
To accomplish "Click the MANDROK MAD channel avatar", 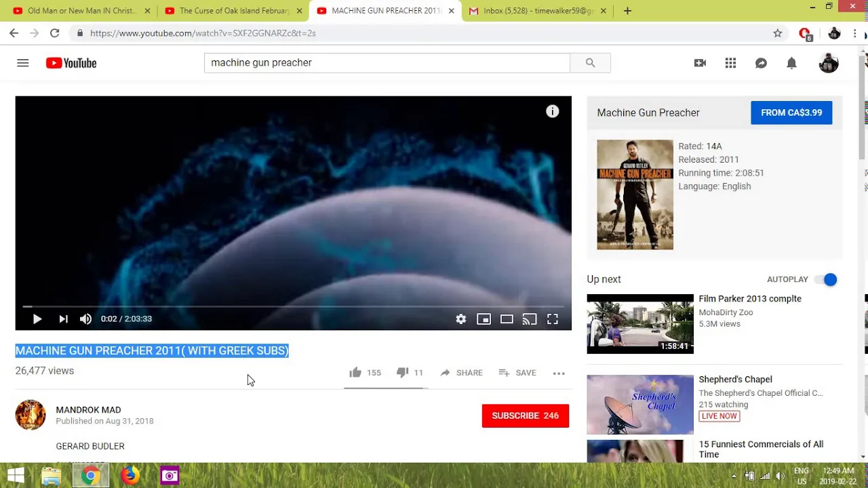I will tap(31, 415).
